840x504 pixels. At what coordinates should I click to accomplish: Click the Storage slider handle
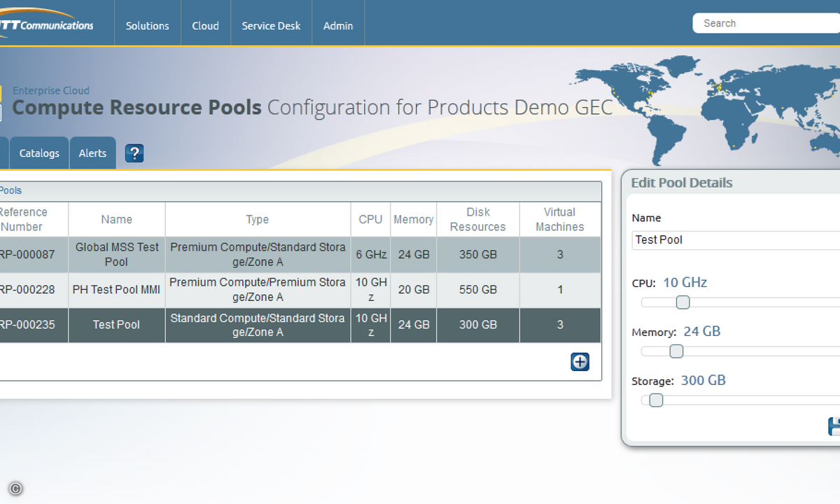[x=656, y=400]
